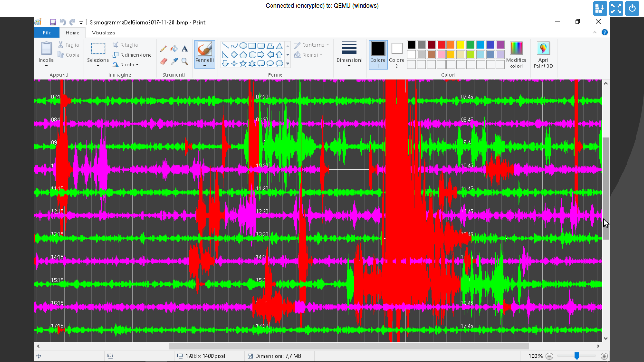The height and width of the screenshot is (362, 644).
Task: Expand the Incolla dropdown arrow
Action: click(46, 66)
